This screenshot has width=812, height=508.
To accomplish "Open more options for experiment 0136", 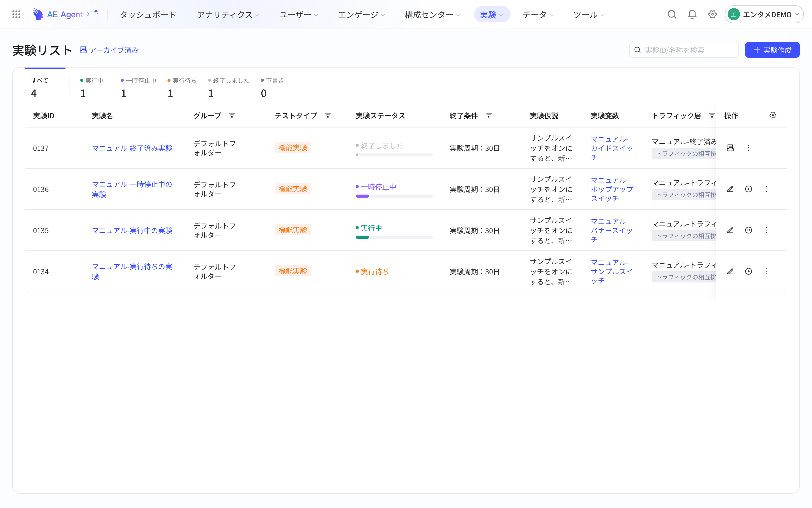I will click(767, 189).
